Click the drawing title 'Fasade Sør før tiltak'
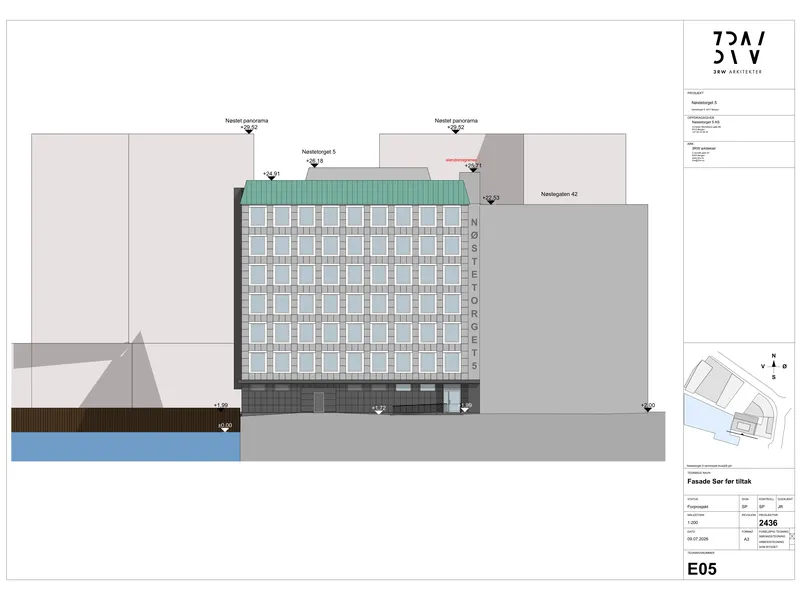The image size is (800, 600). 719,481
